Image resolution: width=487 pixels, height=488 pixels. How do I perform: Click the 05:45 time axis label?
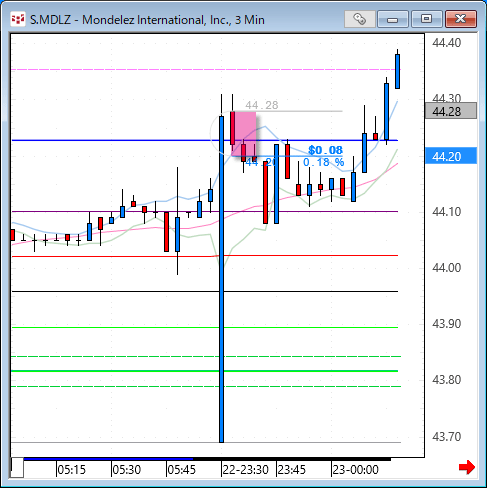coord(182,470)
